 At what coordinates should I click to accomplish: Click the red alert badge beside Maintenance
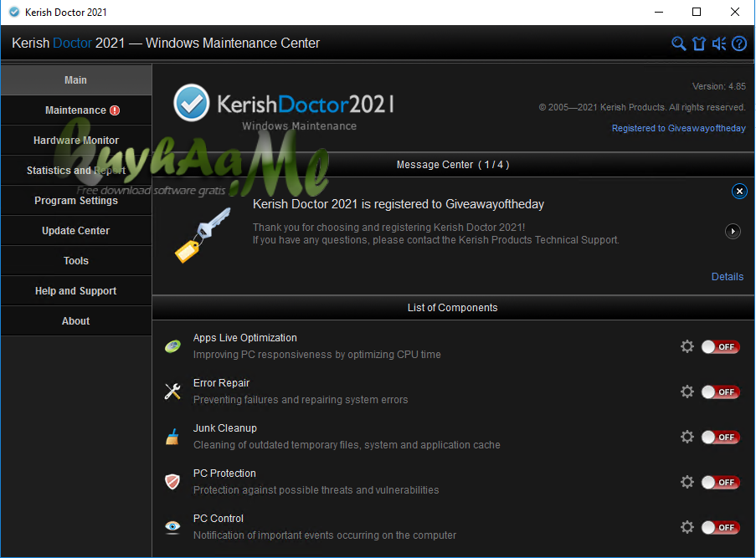tap(115, 110)
